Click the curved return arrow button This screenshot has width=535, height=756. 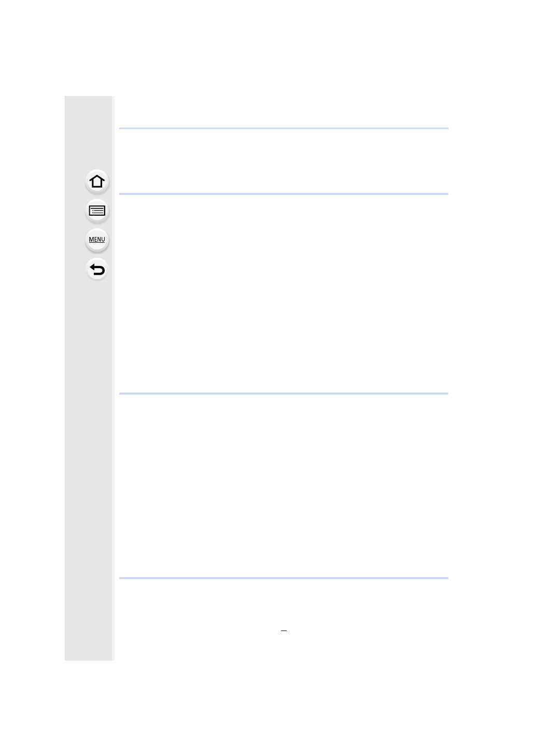[x=97, y=270]
